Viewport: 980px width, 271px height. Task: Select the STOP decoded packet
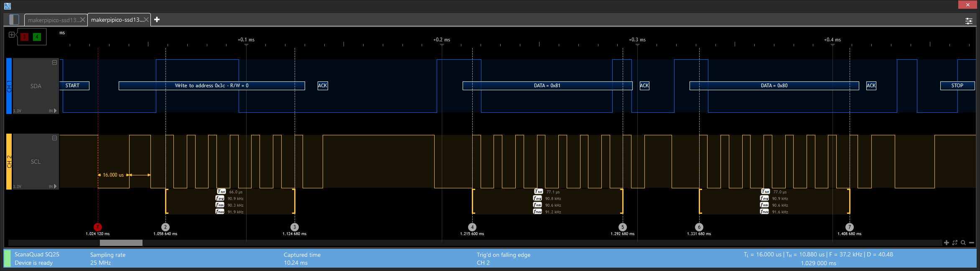click(957, 86)
